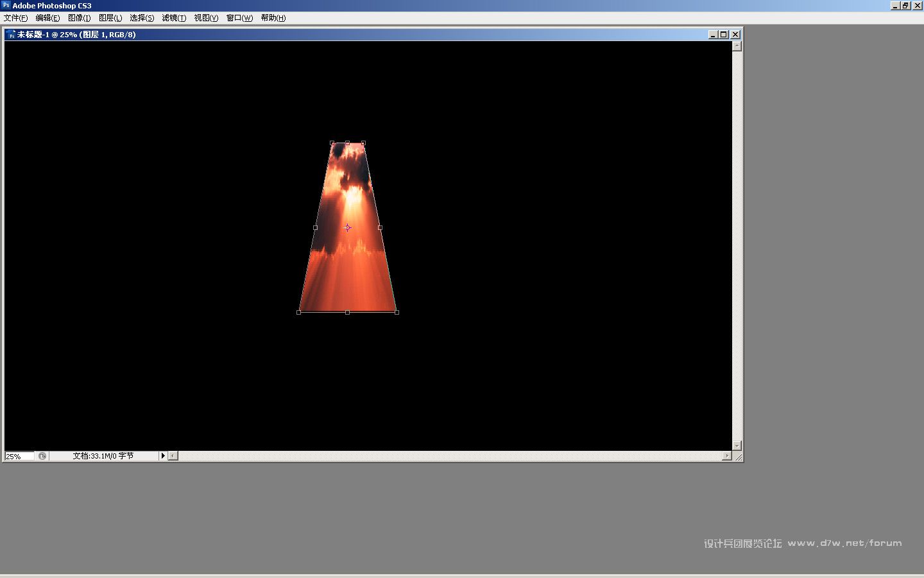Open the 图层(L) menu
924x578 pixels.
point(110,18)
